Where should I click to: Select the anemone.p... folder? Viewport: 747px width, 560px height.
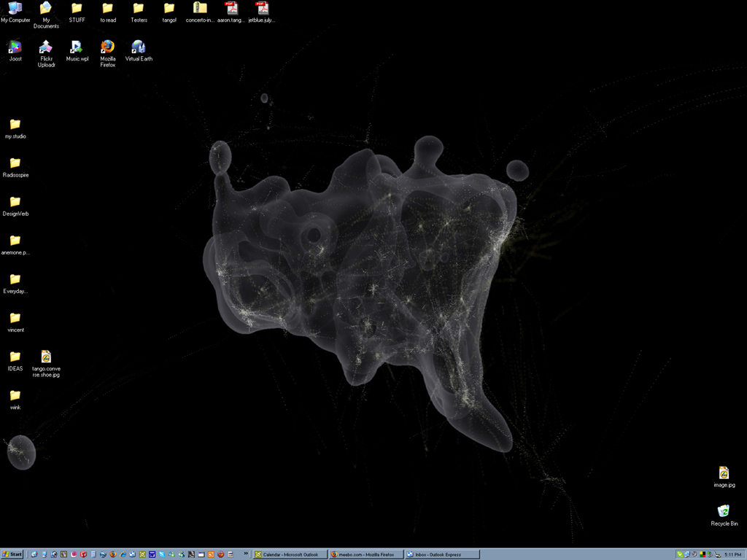coord(15,245)
